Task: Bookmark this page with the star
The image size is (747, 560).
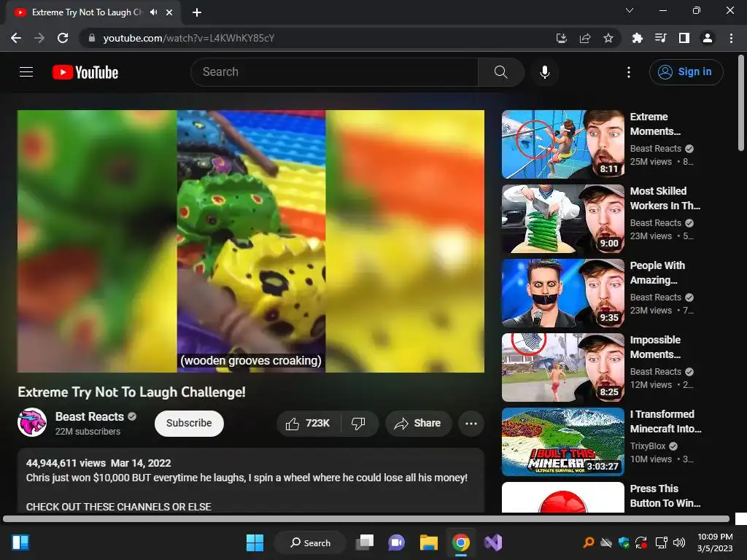Action: tap(608, 38)
